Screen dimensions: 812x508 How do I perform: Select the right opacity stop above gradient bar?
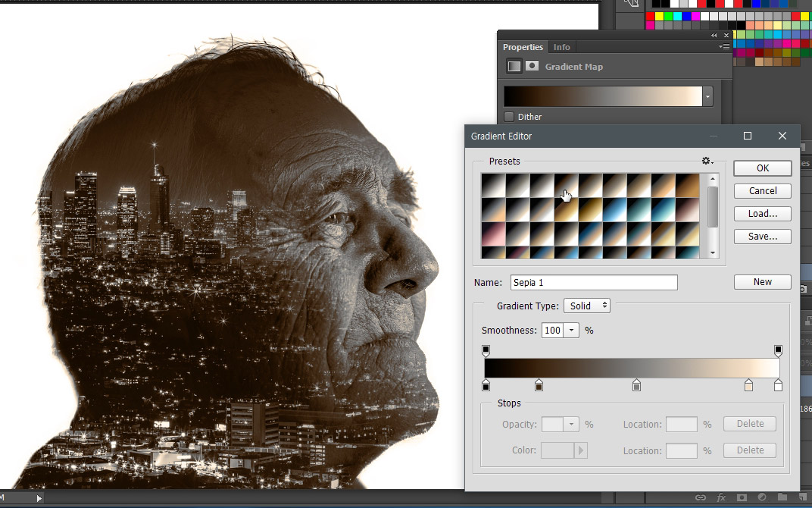(x=778, y=350)
